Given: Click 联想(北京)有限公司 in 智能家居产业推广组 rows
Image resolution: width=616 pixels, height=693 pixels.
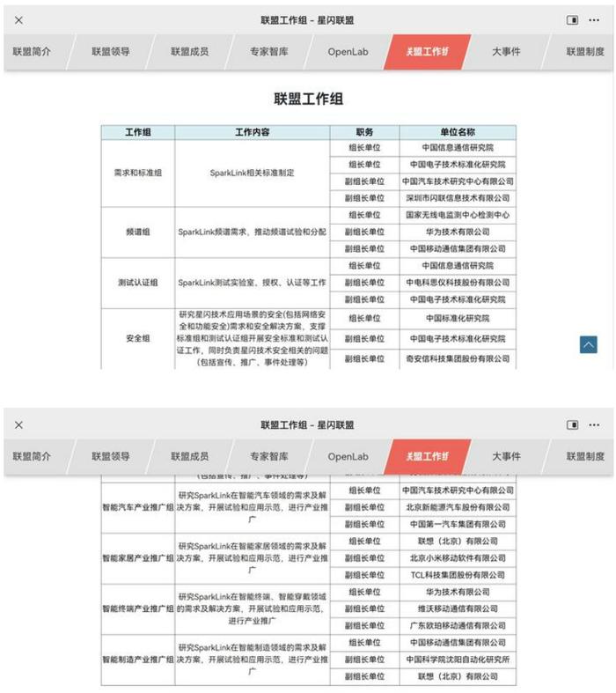Looking at the screenshot, I should point(458,542).
